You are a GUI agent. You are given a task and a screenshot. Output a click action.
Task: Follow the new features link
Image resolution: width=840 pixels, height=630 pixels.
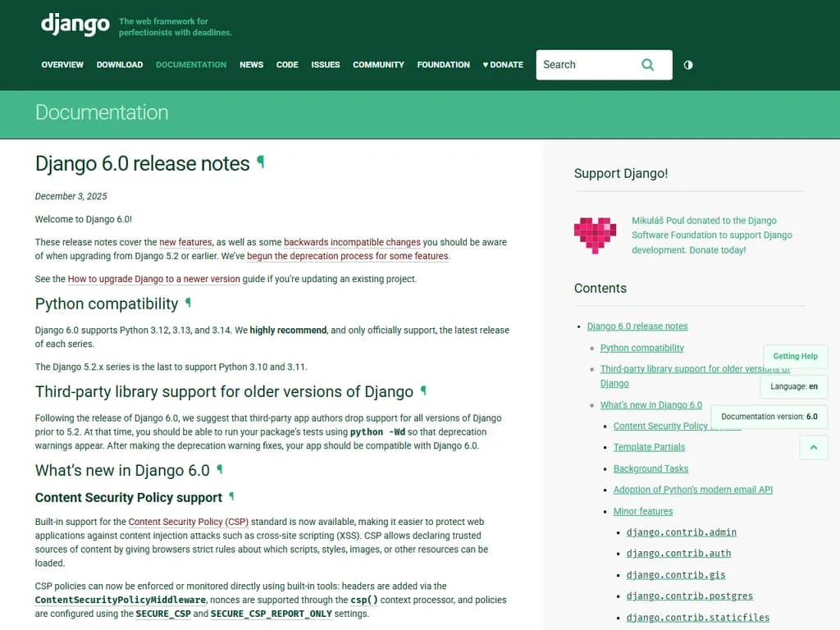point(185,242)
